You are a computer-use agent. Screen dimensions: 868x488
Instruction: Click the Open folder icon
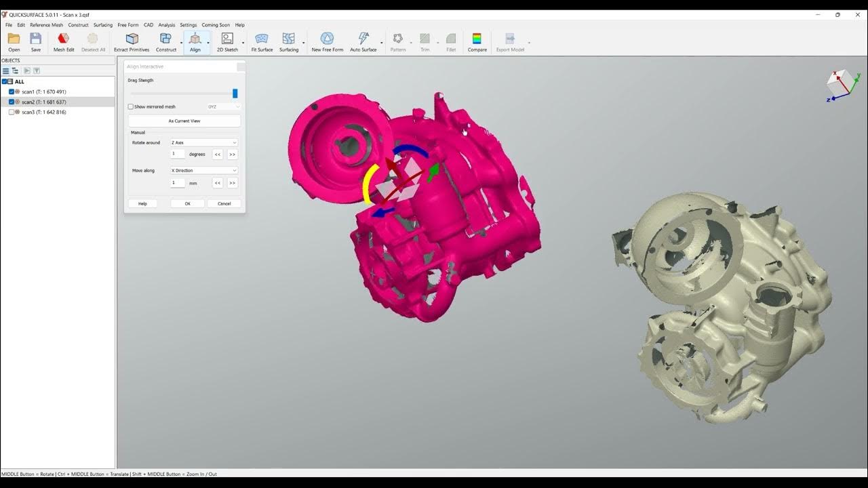[x=14, y=39]
